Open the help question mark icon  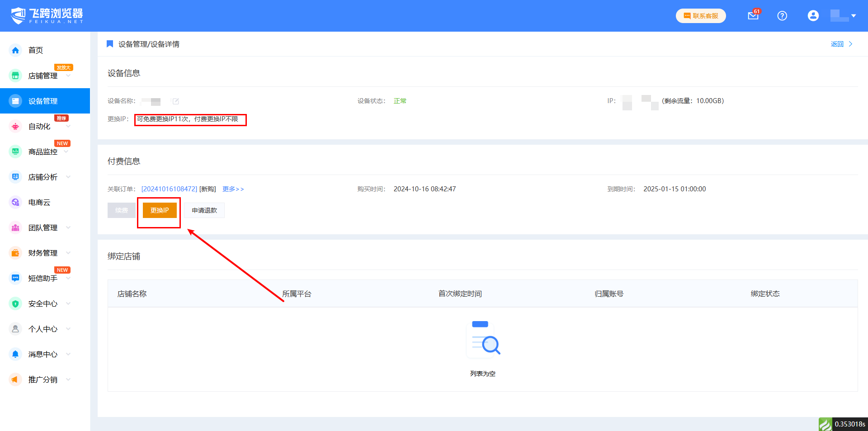782,16
